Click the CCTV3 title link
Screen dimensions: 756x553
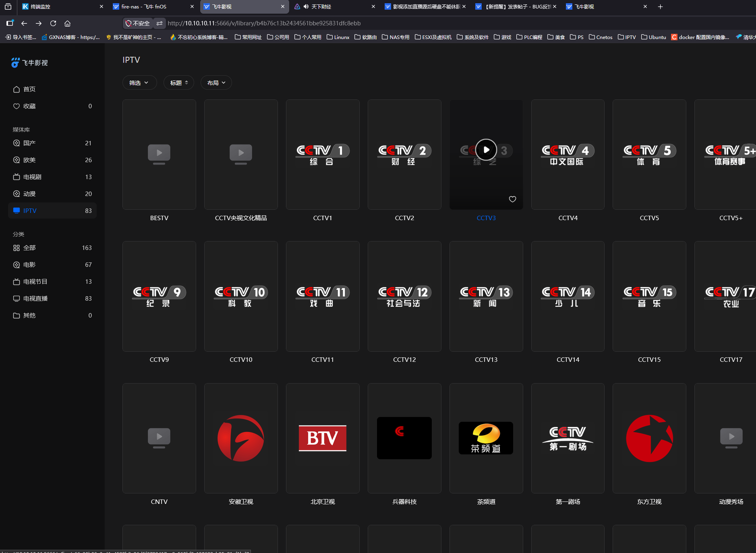486,218
